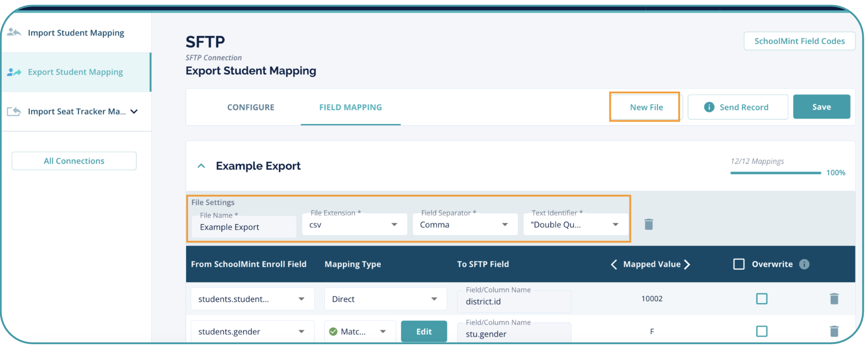Click the Import Student Mapping icon
Screen dimensions: 868x348
[14, 33]
